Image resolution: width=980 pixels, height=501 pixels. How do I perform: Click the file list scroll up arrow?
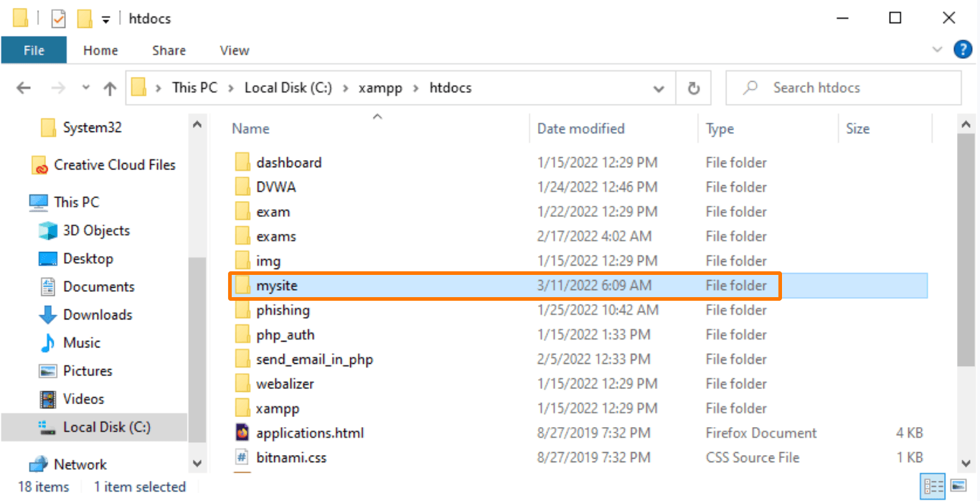click(x=966, y=125)
